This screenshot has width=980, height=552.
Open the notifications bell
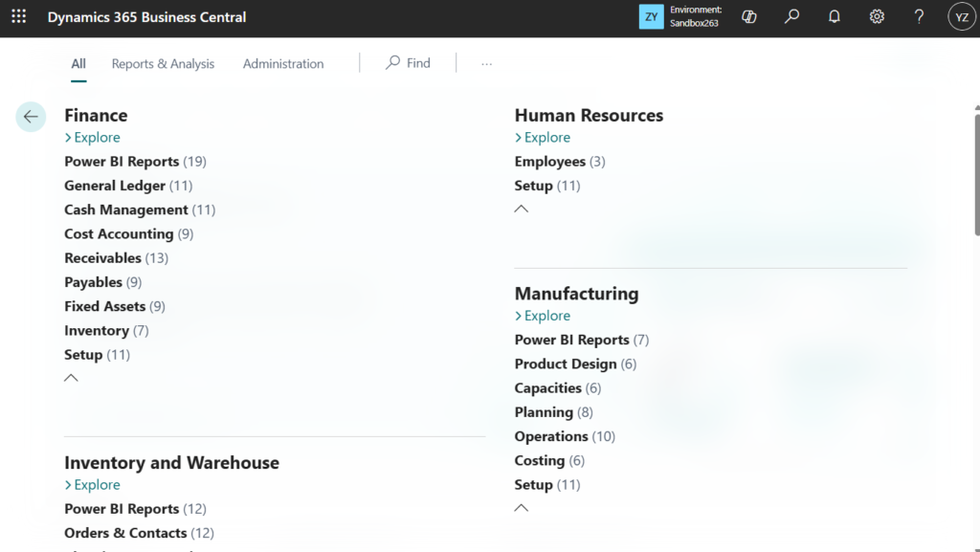[x=834, y=17]
